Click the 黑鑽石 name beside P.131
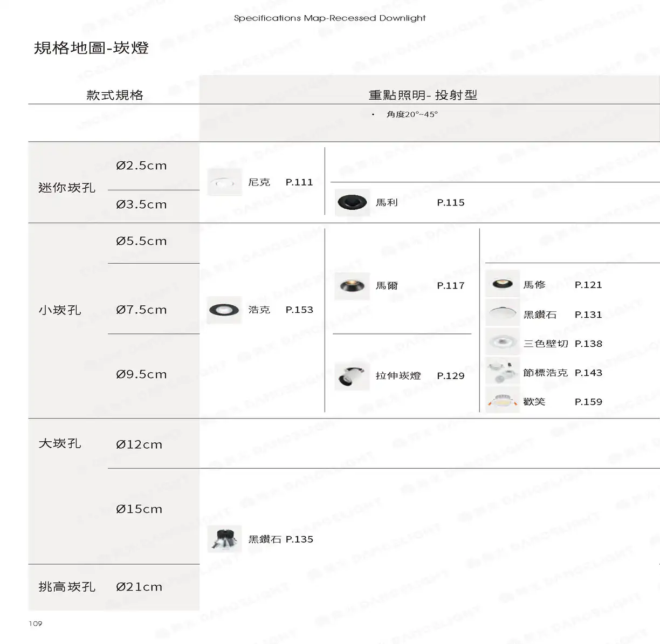The image size is (660, 644). (x=540, y=314)
